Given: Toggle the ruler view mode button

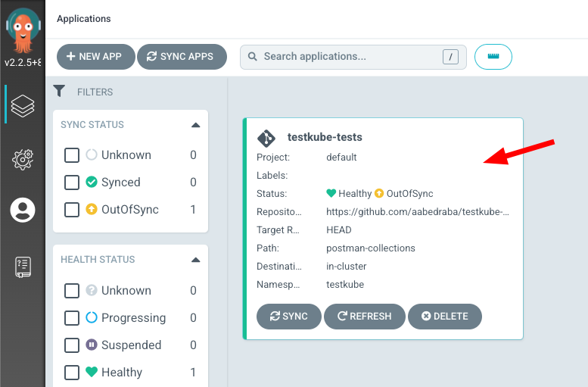Looking at the screenshot, I should (x=493, y=57).
